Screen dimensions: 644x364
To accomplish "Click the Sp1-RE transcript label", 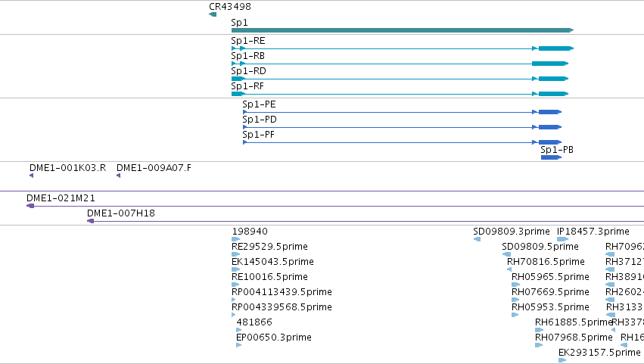I will pyautogui.click(x=248, y=41).
